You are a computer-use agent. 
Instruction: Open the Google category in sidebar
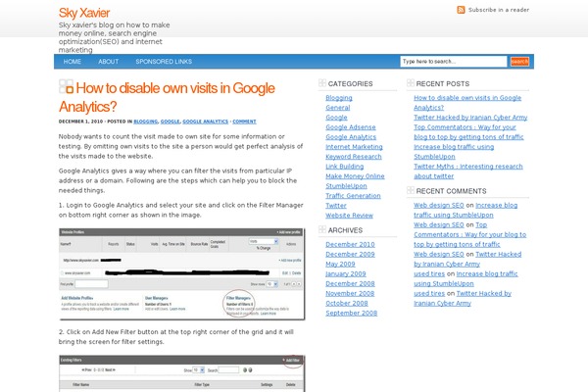pyautogui.click(x=336, y=118)
